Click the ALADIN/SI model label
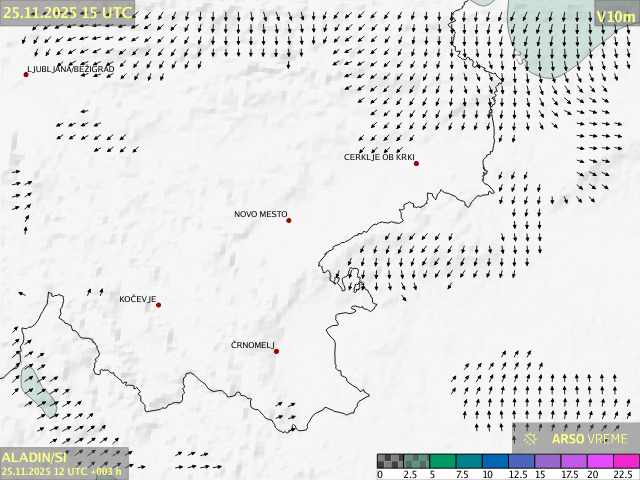 point(34,456)
